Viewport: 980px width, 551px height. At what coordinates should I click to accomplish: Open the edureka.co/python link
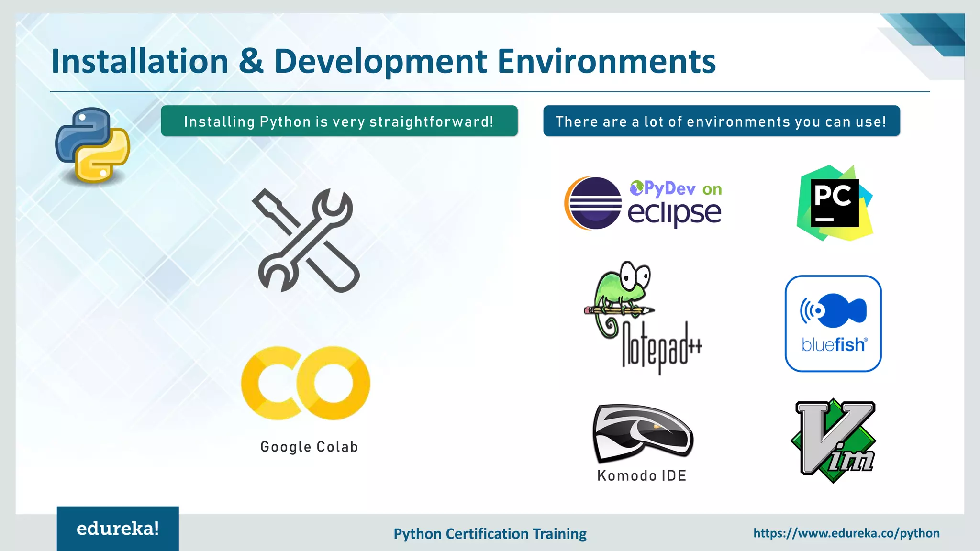point(846,533)
